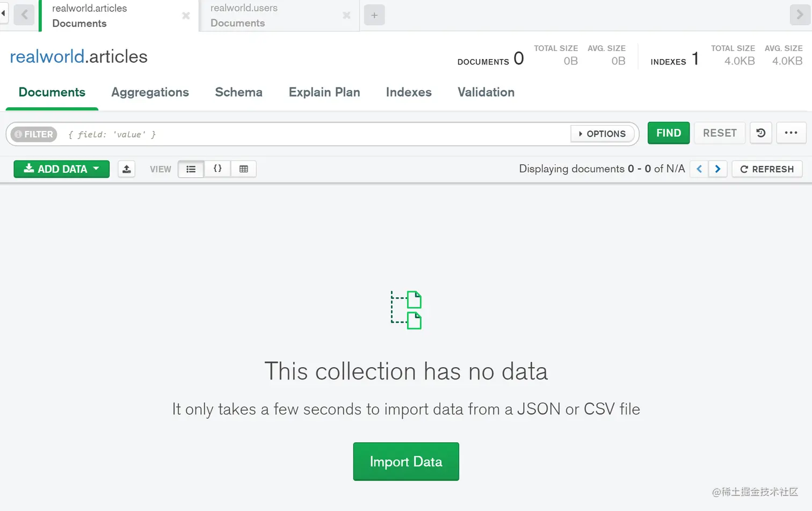Click the DOCUMENTS count stat

(x=490, y=59)
